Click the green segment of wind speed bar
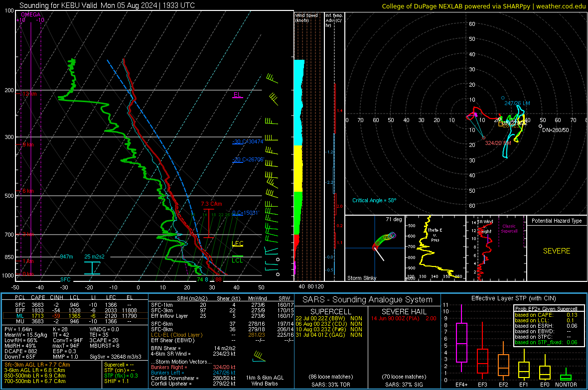This screenshot has width=588, height=390. point(297,213)
